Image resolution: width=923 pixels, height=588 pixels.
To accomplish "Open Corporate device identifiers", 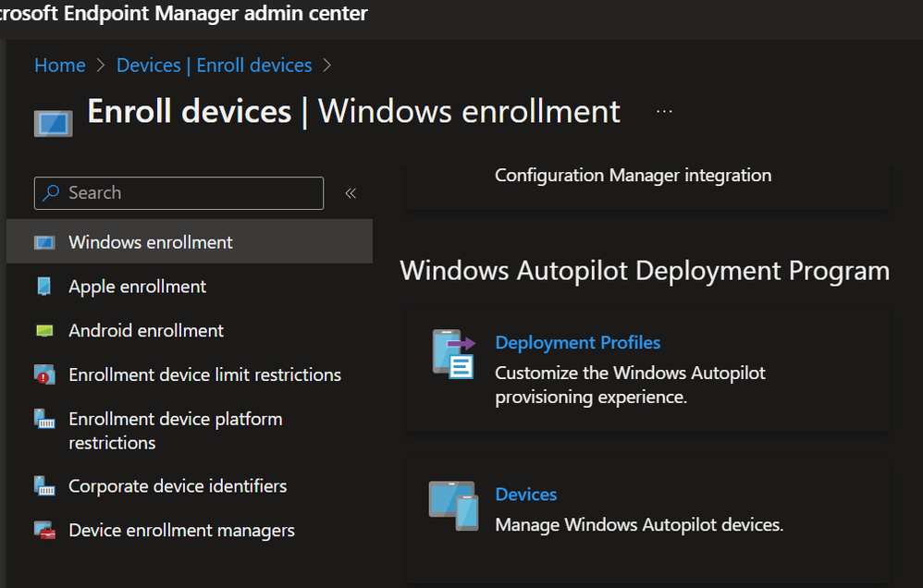I will coord(190,486).
